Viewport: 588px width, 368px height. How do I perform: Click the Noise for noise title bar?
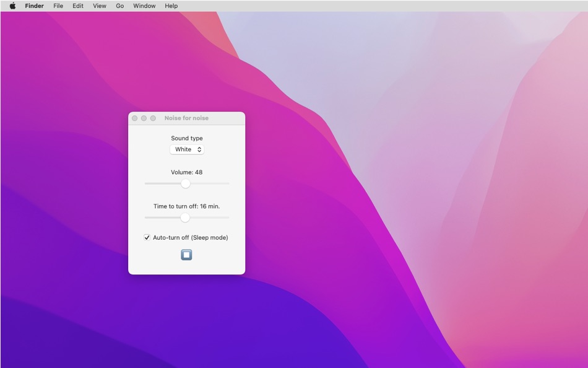click(186, 118)
